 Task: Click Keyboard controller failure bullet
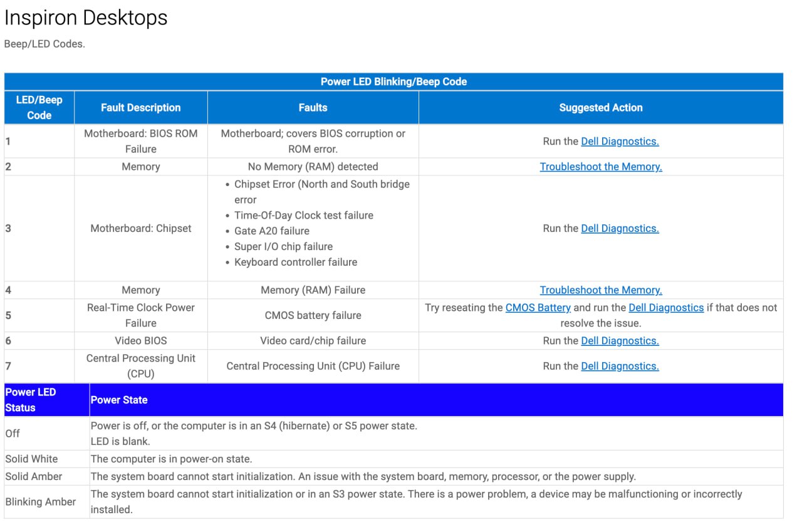pos(296,262)
